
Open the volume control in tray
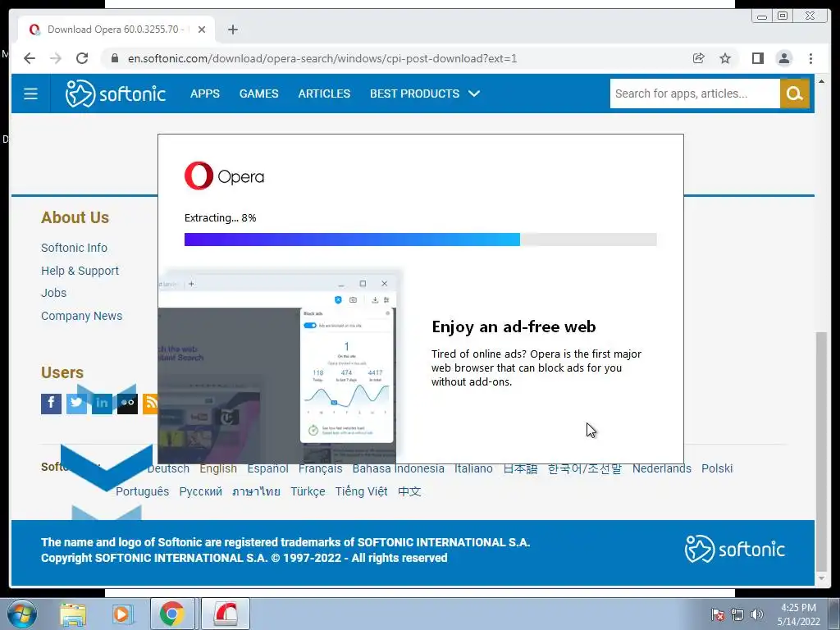[757, 614]
